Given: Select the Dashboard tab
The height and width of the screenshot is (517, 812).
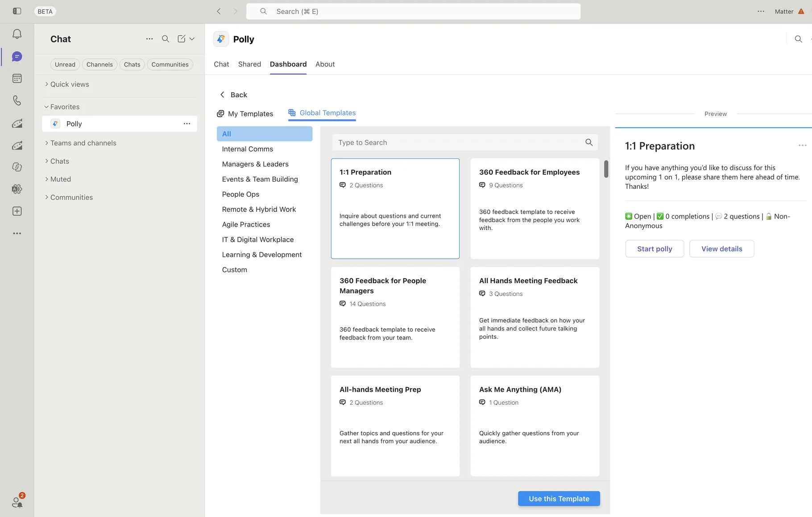Looking at the screenshot, I should coord(288,64).
